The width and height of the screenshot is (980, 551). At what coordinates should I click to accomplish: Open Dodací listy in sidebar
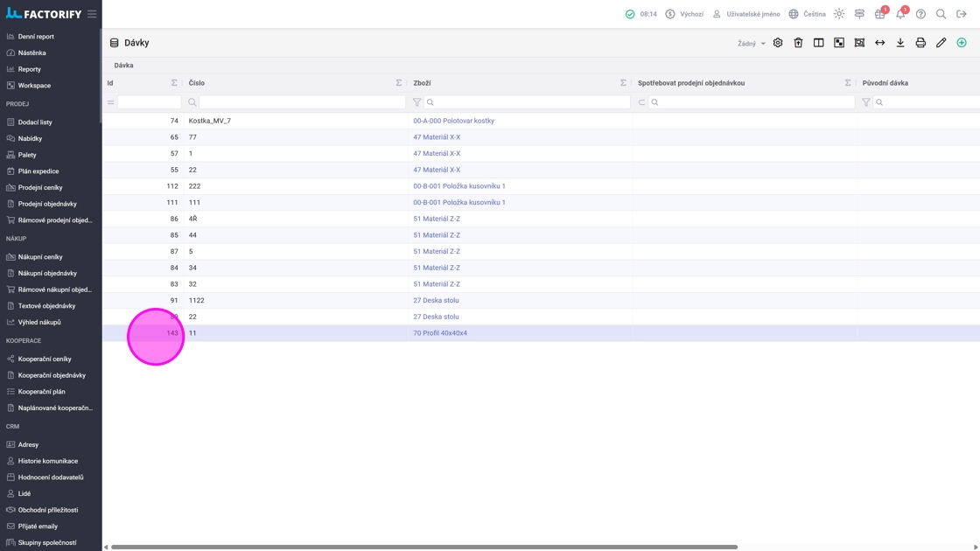pyautogui.click(x=35, y=122)
